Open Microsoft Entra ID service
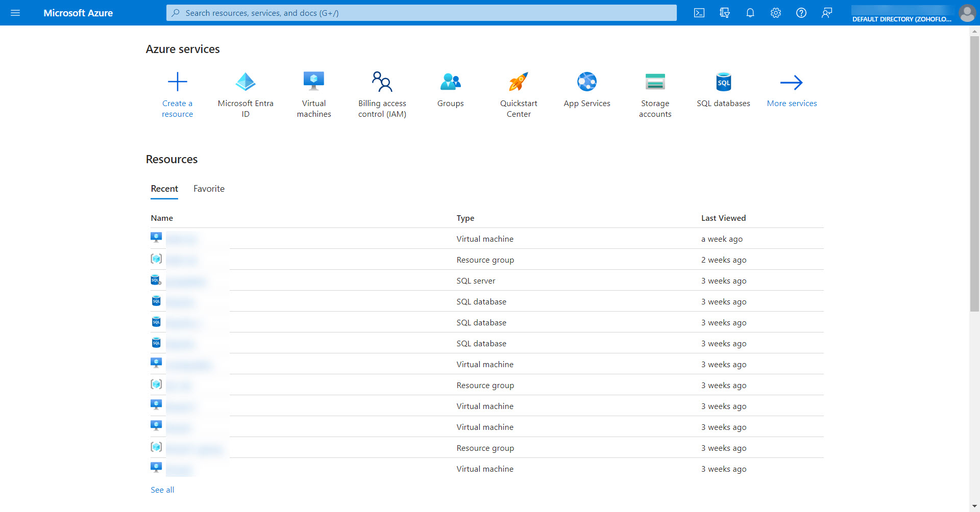 [x=246, y=82]
